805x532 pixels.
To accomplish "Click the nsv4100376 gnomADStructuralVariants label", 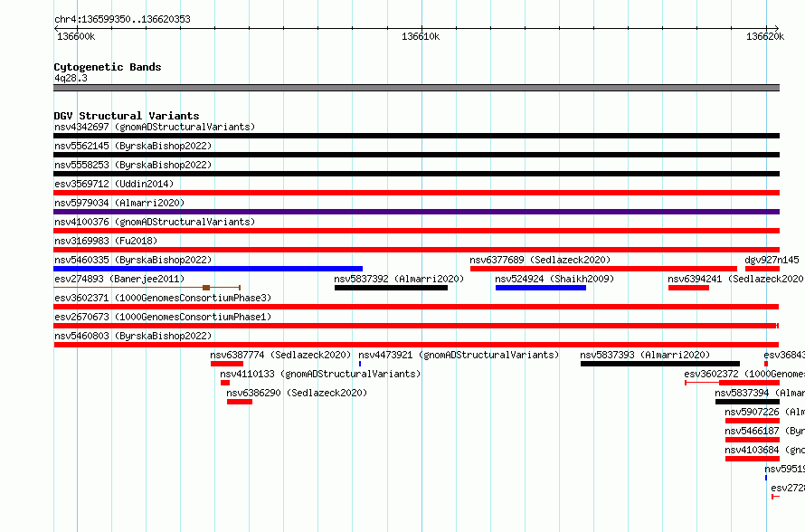I will point(155,222).
